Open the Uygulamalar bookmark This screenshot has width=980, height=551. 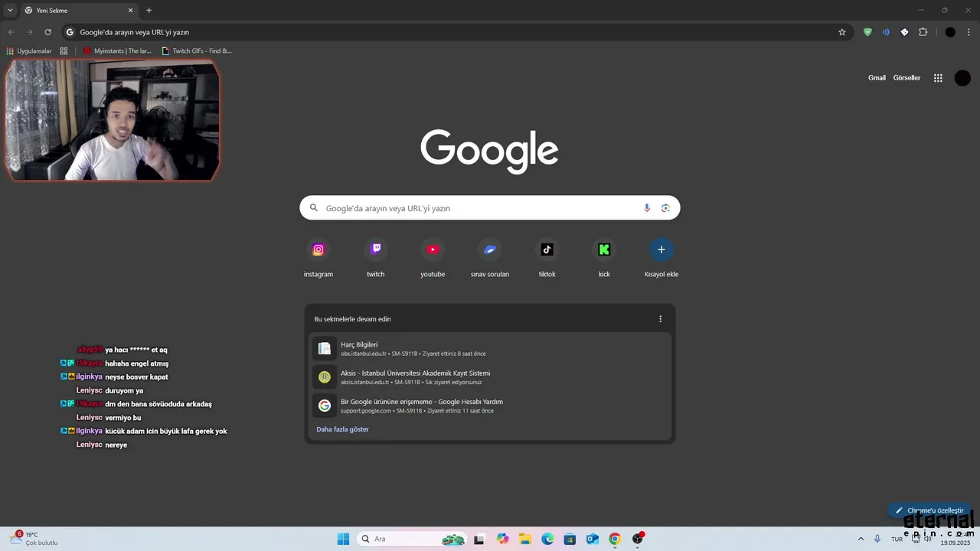[x=28, y=51]
